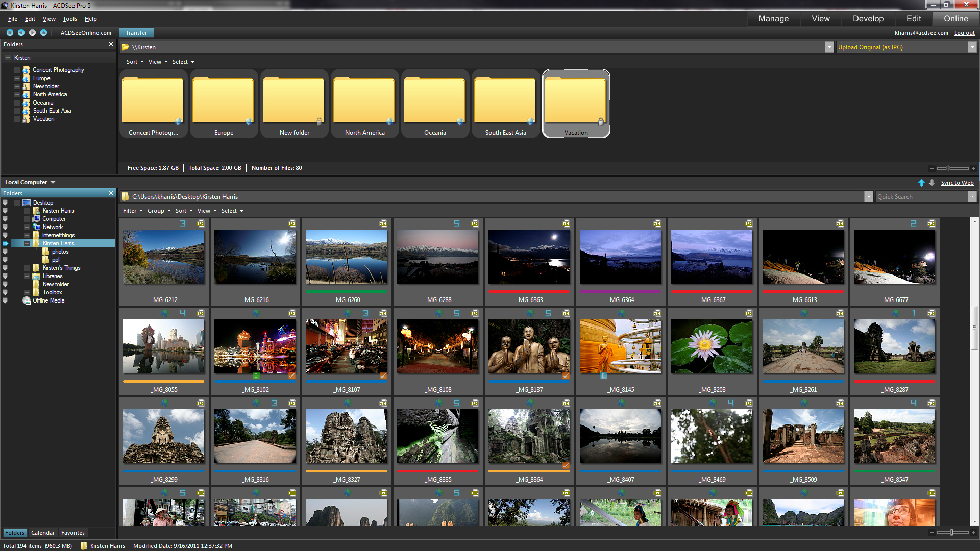
Task: Open the Select dropdown in local panel
Action: coord(232,211)
